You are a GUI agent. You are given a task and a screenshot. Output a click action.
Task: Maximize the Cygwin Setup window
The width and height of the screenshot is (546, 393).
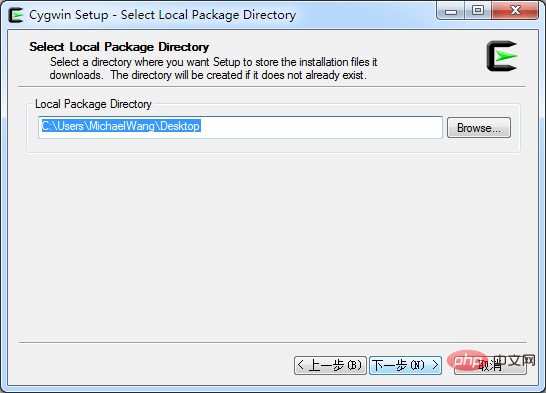tap(478, 11)
